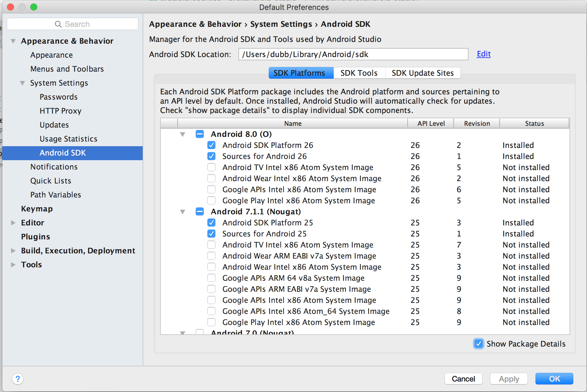Check Android Wear ARM EABI v7a image
This screenshot has width=587, height=392.
click(211, 256)
